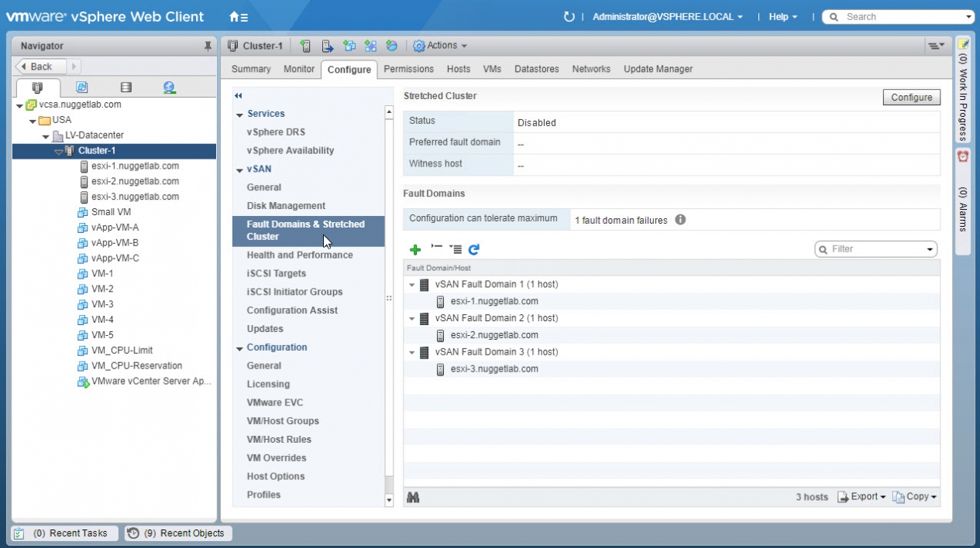Click the blue refresh icon above fault domains list
Viewport: 980px width, 548px height.
click(474, 249)
